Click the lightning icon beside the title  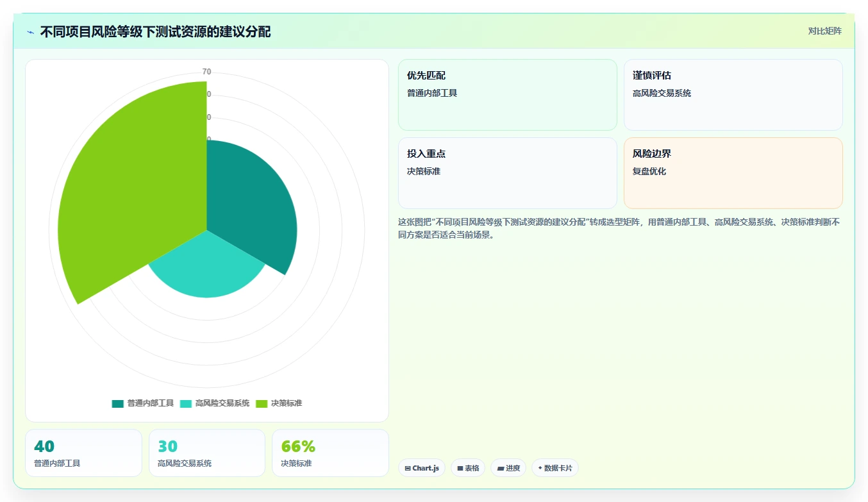click(x=31, y=32)
